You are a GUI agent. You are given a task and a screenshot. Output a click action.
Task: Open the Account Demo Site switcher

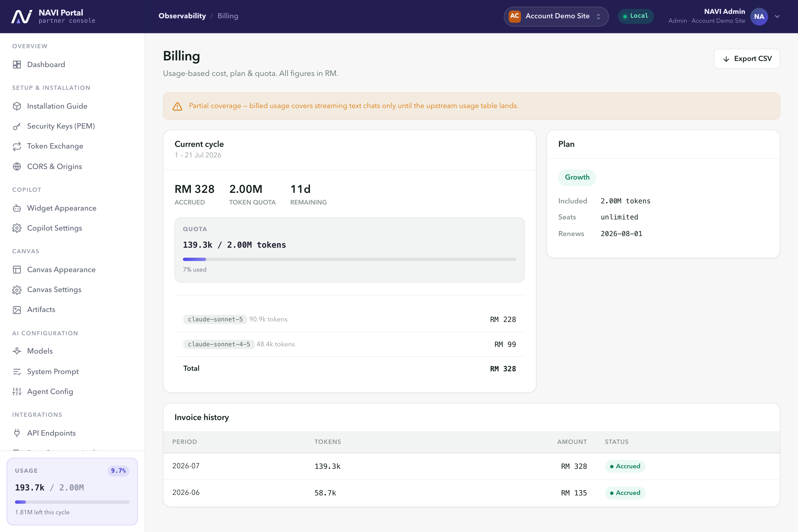pos(556,16)
